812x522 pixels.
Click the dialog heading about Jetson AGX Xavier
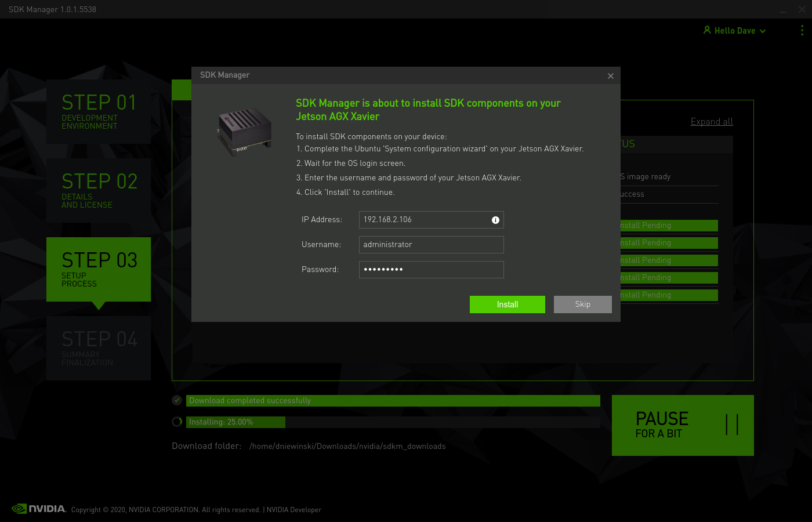(x=428, y=110)
